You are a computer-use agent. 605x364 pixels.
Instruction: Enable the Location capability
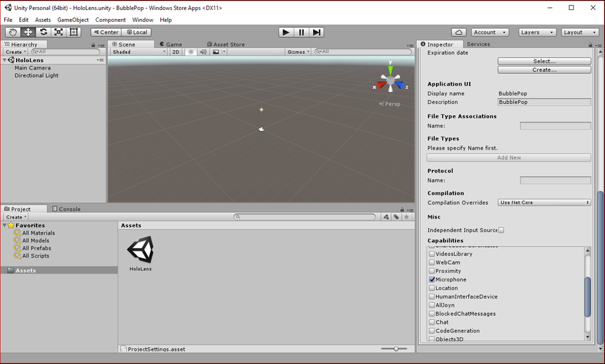pyautogui.click(x=432, y=288)
